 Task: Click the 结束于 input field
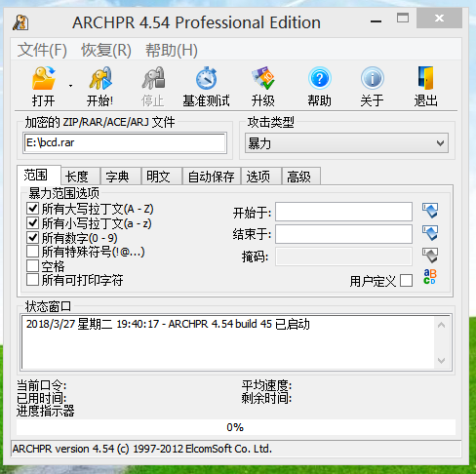[x=343, y=234]
